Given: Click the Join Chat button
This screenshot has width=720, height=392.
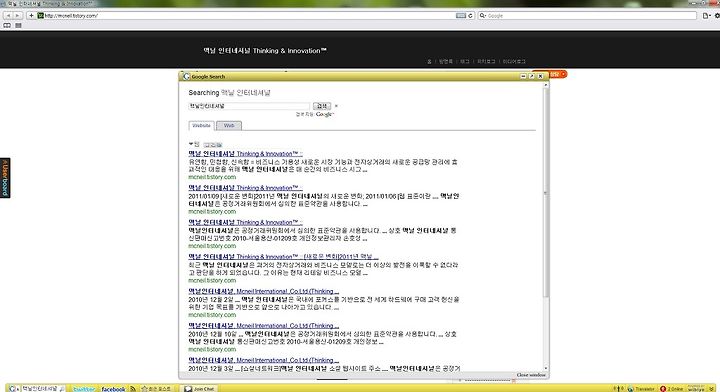Looking at the screenshot, I should pos(199,389).
